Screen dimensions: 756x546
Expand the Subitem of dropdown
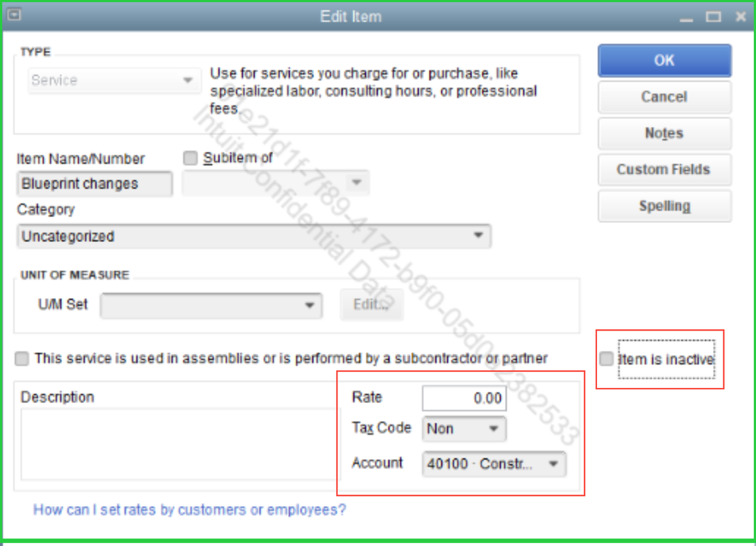tap(356, 182)
